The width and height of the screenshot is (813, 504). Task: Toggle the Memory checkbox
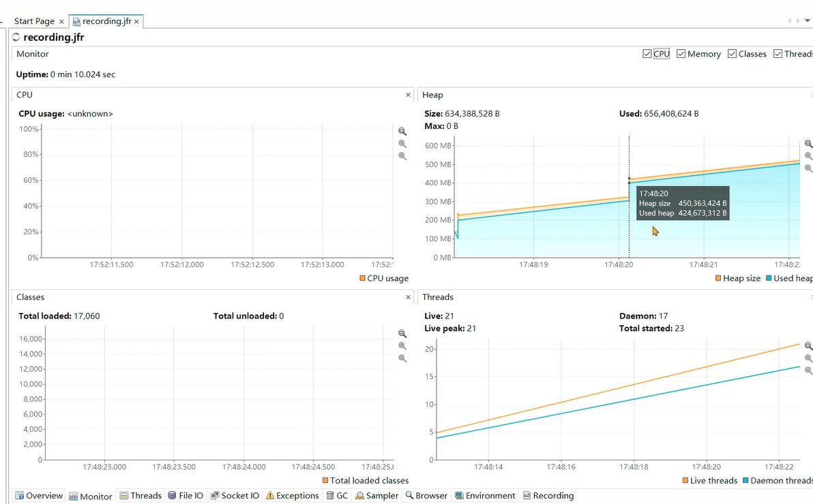click(681, 54)
